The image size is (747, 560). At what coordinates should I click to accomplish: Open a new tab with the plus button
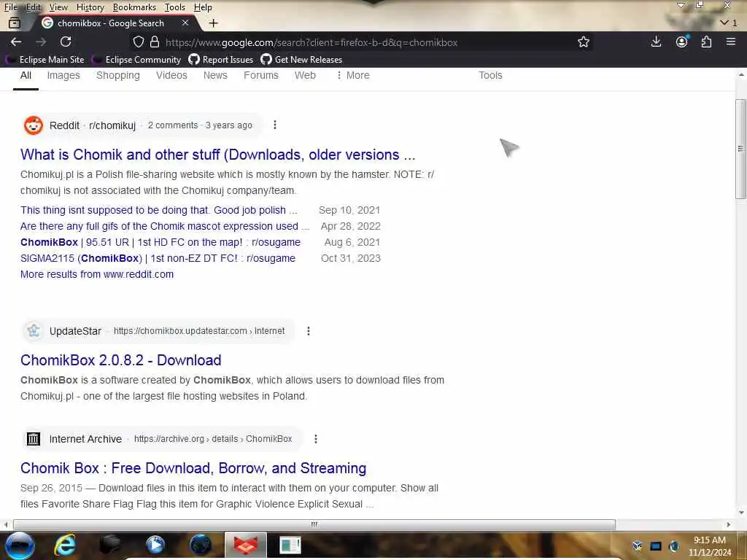coord(214,23)
